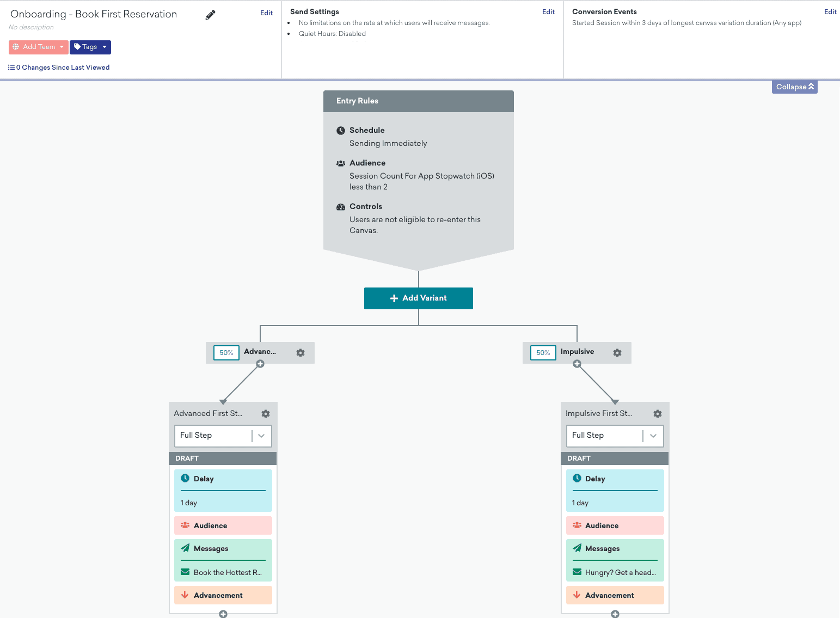
Task: Select the Messages paper plane icon under Advanced
Action: (x=185, y=548)
